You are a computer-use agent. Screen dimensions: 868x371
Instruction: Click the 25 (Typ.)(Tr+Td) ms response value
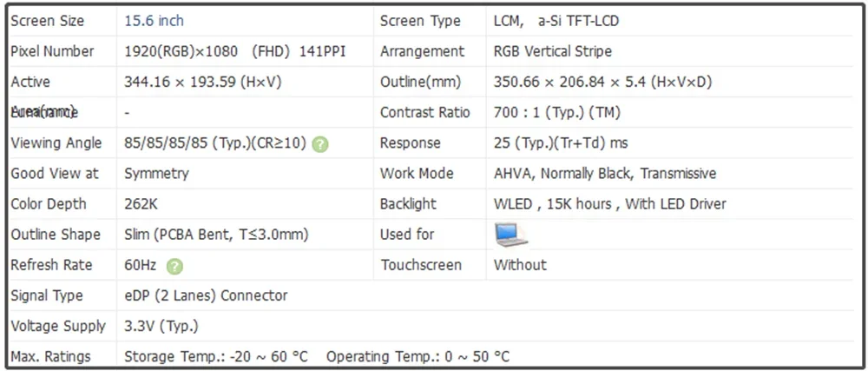pyautogui.click(x=561, y=142)
